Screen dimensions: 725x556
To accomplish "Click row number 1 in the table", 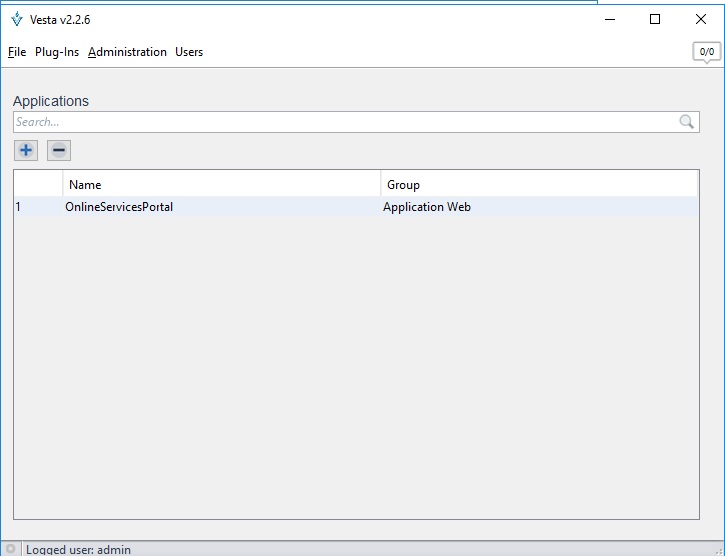I will point(19,207).
